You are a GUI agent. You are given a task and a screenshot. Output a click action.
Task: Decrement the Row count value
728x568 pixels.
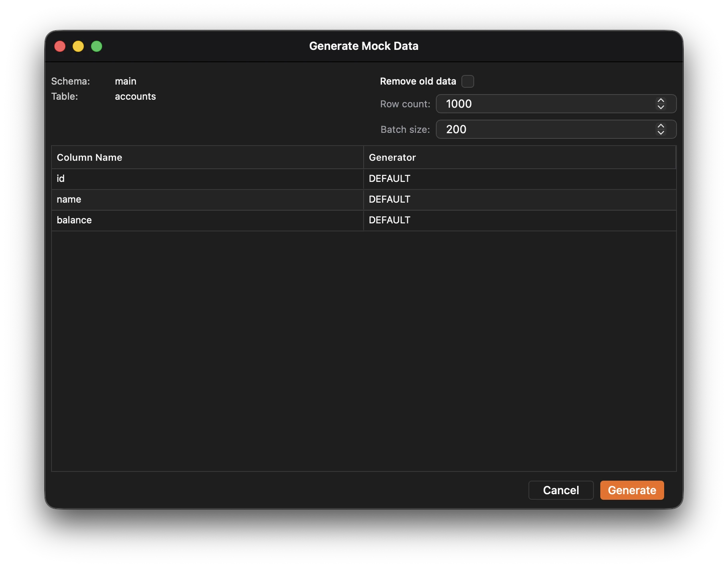[661, 107]
